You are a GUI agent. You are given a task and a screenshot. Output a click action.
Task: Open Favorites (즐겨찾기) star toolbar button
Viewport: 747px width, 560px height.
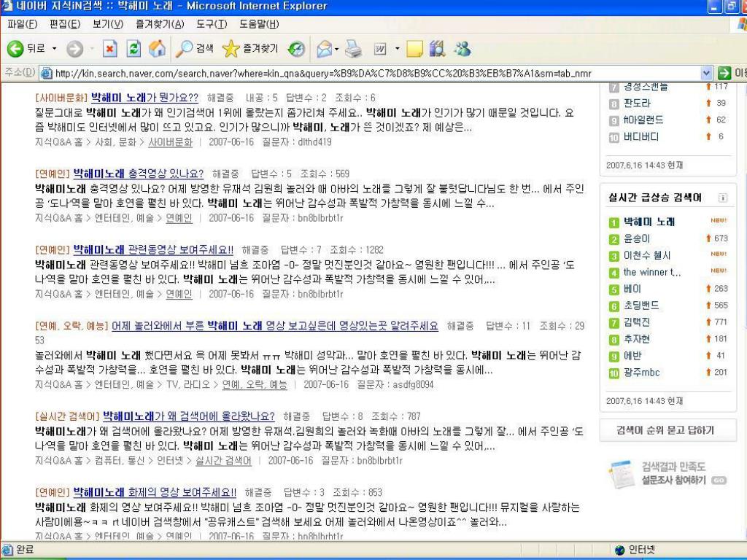pos(250,49)
